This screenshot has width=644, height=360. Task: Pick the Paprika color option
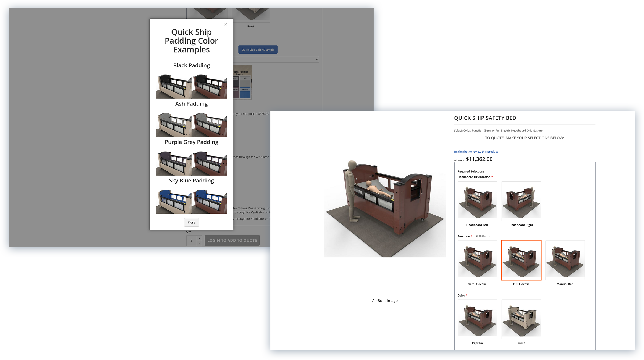(477, 319)
